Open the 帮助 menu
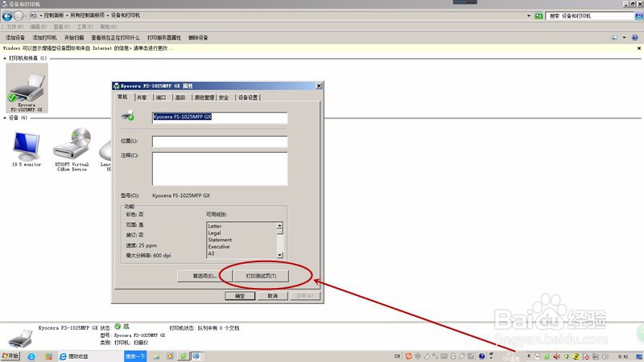 (x=109, y=27)
